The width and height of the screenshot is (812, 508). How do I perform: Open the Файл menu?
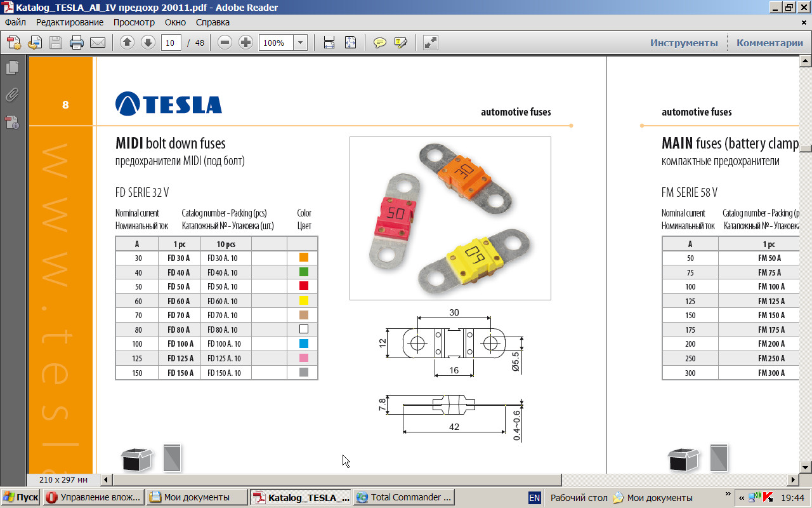pyautogui.click(x=15, y=22)
